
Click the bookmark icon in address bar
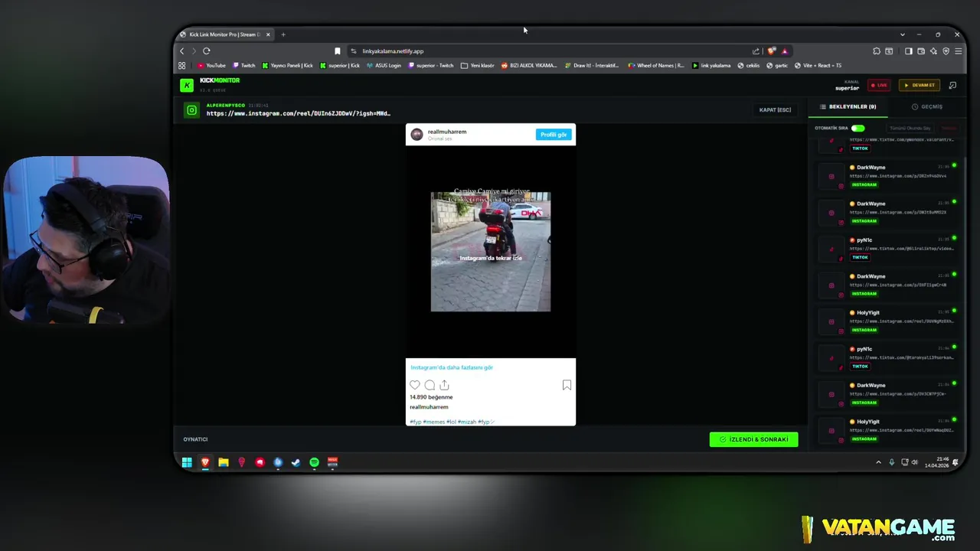(338, 51)
